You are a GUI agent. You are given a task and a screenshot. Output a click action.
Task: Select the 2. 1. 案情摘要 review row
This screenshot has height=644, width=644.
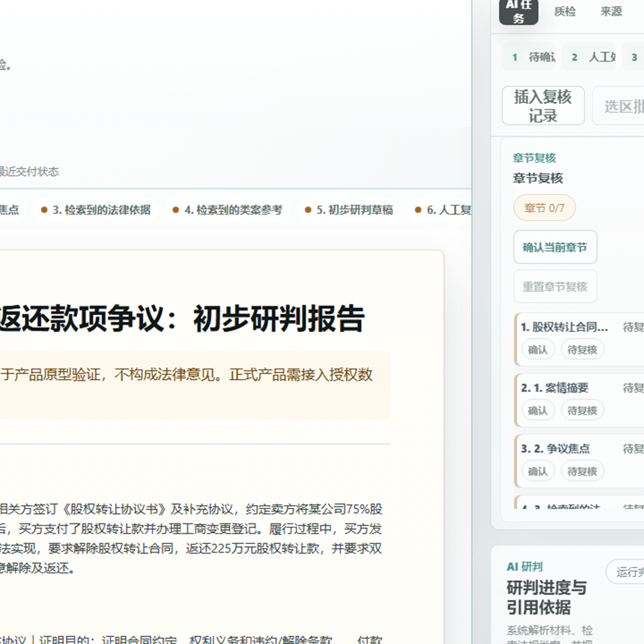click(x=579, y=400)
